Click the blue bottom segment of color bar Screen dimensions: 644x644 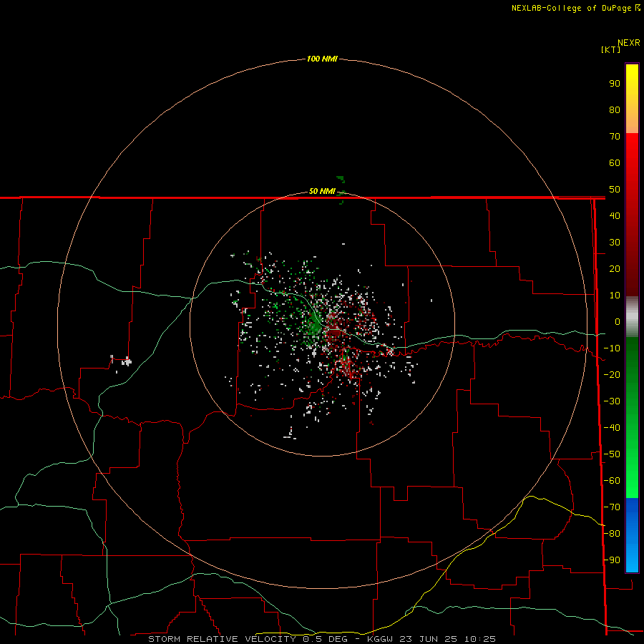632,535
